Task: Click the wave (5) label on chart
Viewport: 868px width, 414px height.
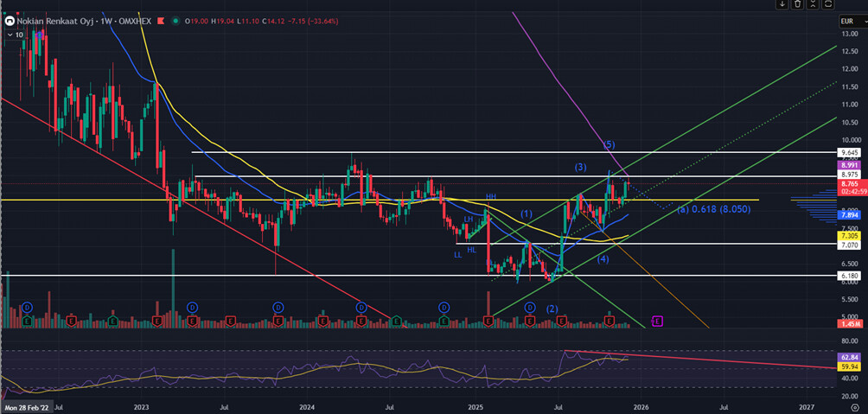Action: click(x=609, y=144)
